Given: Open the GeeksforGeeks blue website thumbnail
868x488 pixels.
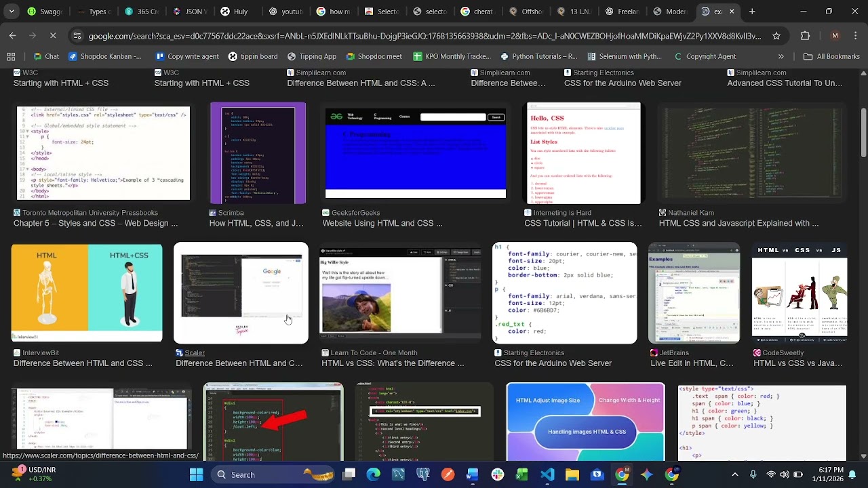Looking at the screenshot, I should 415,153.
